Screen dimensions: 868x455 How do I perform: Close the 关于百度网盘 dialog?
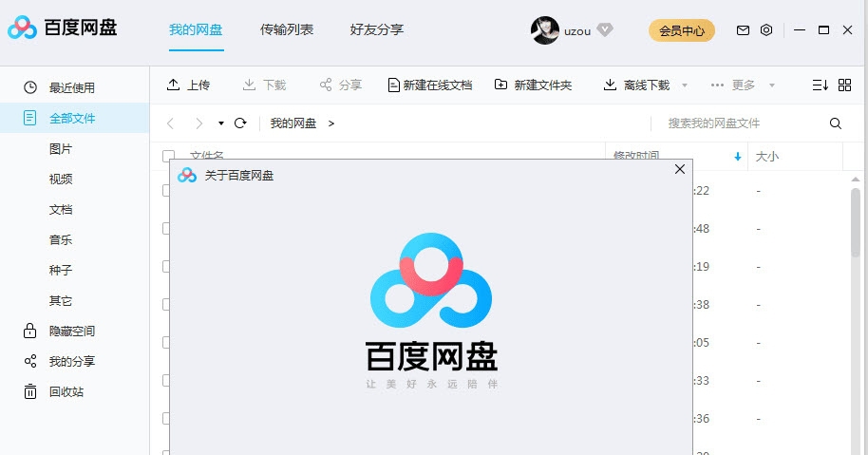680,169
